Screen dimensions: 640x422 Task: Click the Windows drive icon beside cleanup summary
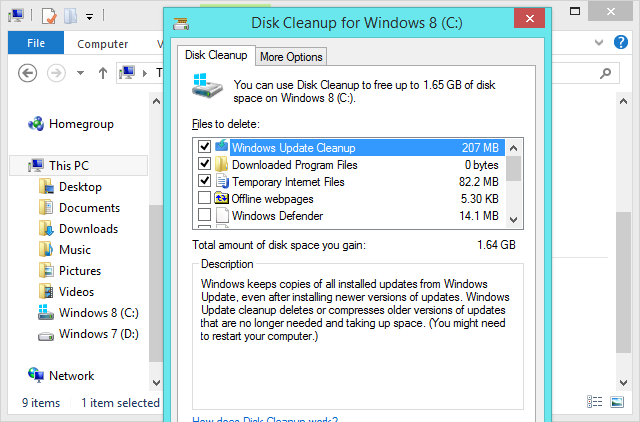[x=207, y=86]
